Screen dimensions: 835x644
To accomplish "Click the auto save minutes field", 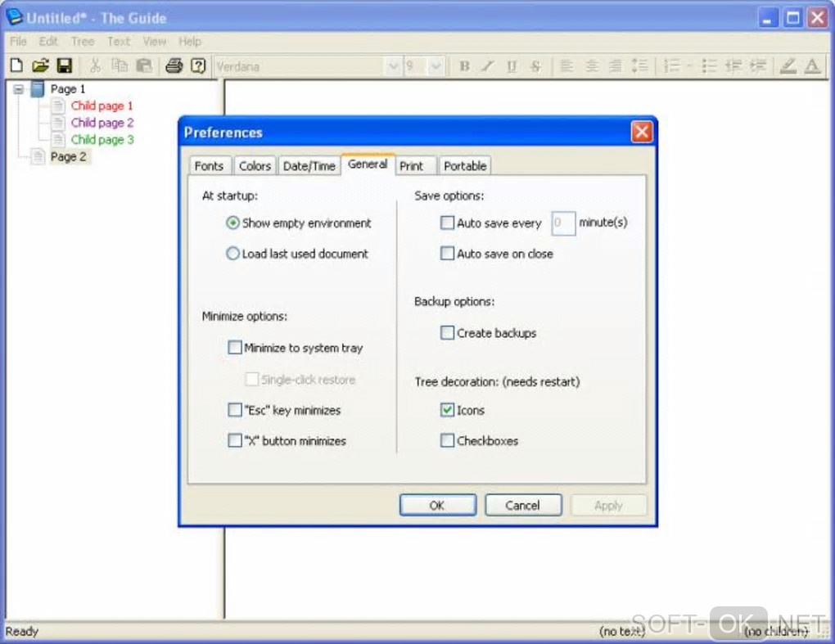I will (x=563, y=223).
